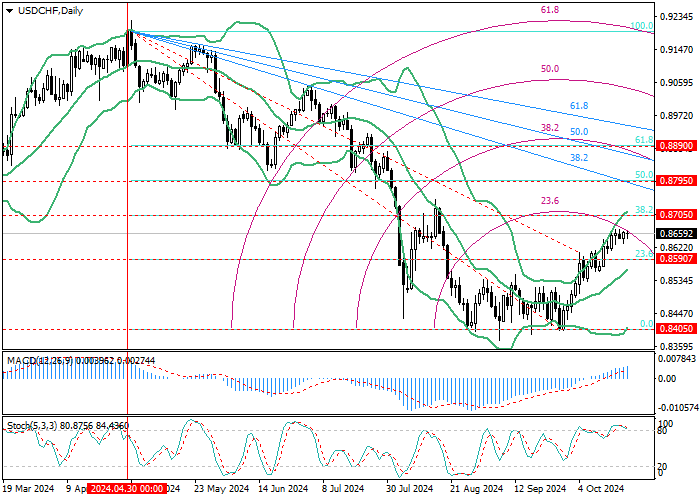This screenshot has height=500, width=700.
Task: Click the 0.83595 price axis value
Action: point(677,346)
